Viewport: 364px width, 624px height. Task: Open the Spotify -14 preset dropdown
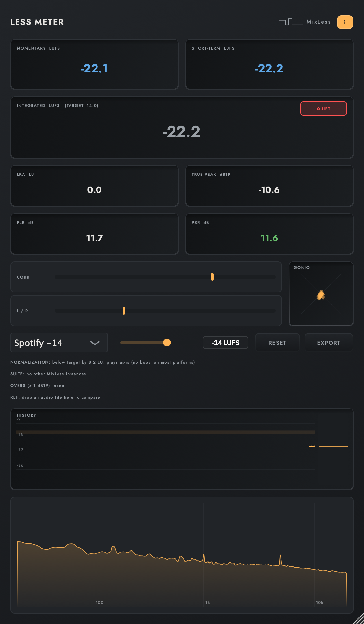coord(59,343)
